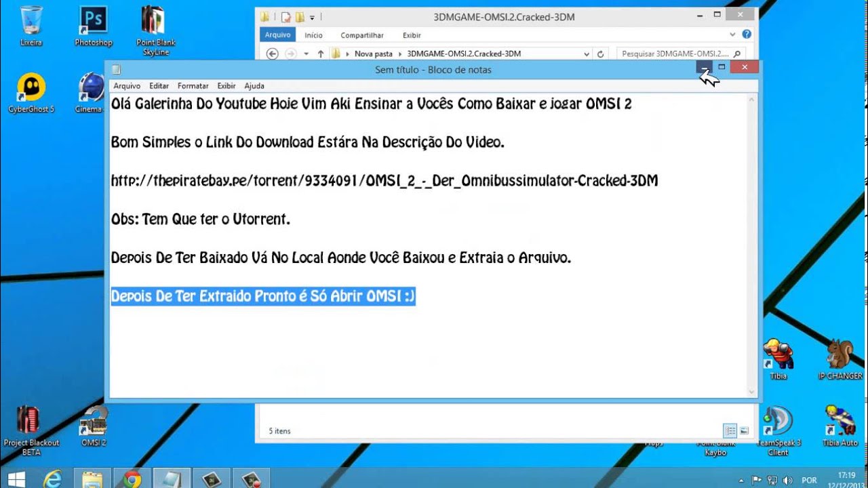The width and height of the screenshot is (868, 488).
Task: Switch Explorer to large icons view
Action: click(x=744, y=430)
